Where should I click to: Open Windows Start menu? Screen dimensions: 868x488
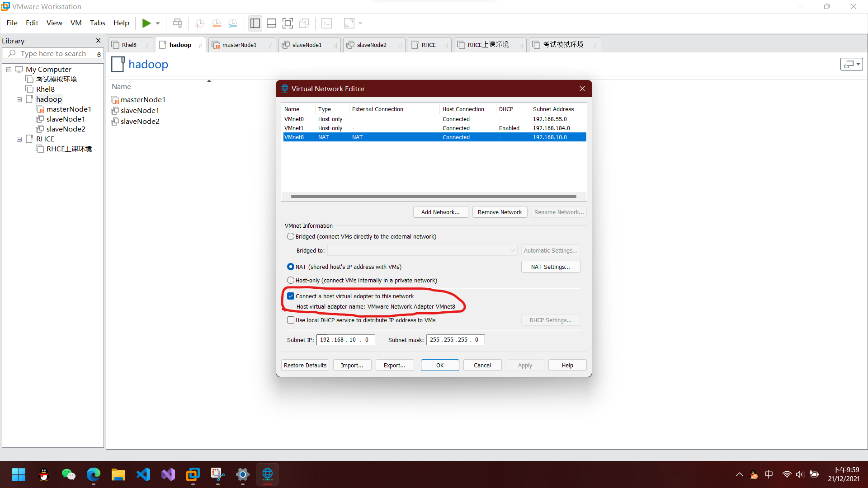[x=19, y=475]
